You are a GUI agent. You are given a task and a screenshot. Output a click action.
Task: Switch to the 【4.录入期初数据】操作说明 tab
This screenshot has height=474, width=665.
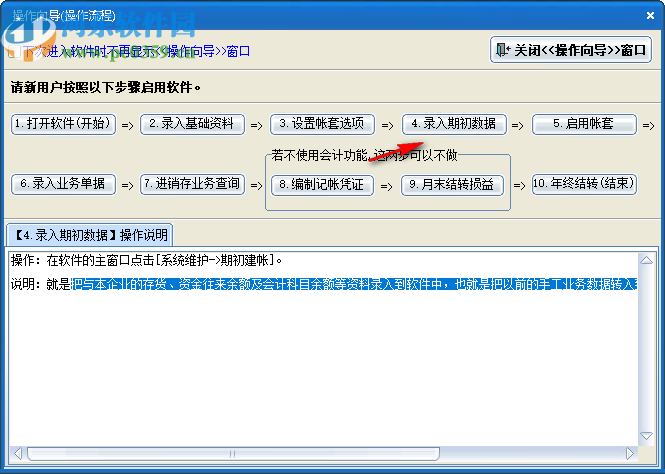tap(90, 235)
